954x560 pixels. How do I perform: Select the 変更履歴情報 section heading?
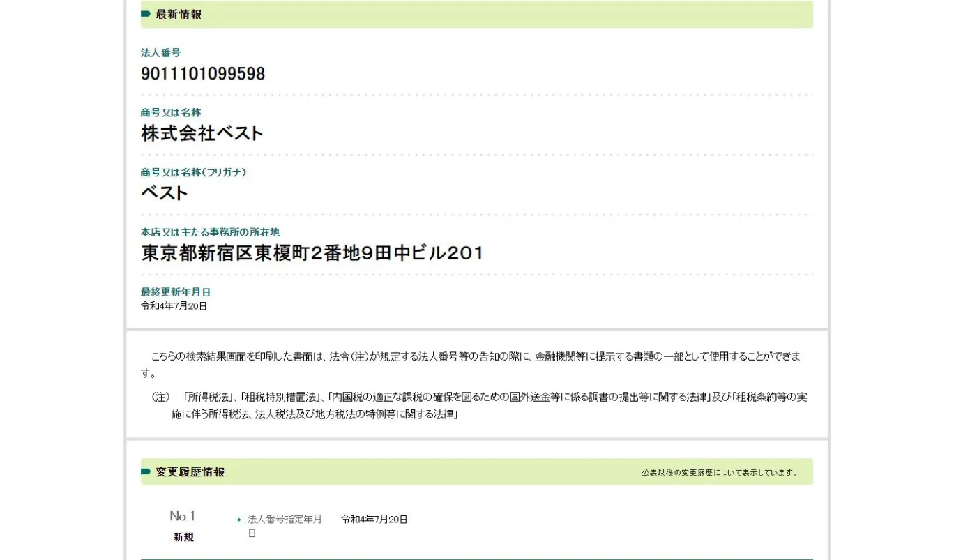pos(190,472)
